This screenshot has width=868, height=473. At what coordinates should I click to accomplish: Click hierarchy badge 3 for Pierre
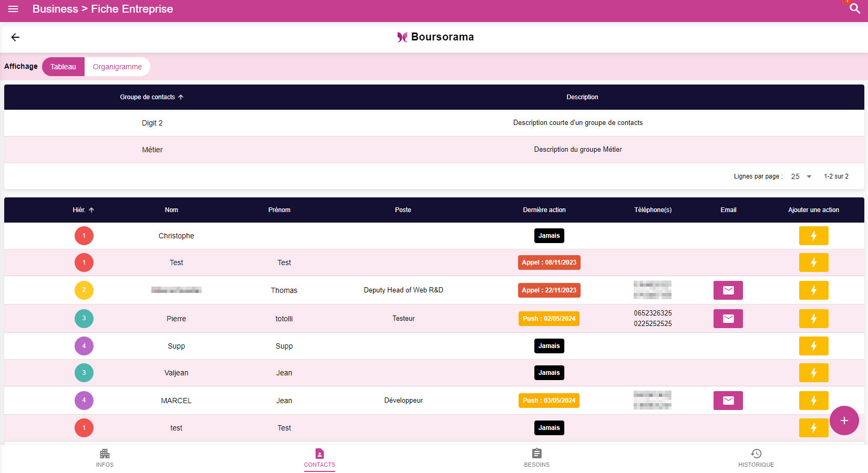coord(84,319)
